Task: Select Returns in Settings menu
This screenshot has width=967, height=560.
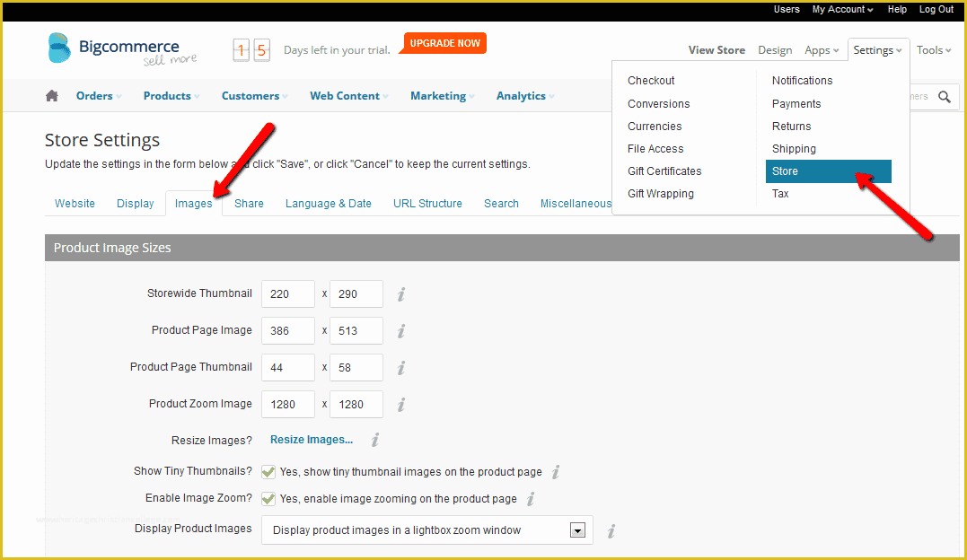Action: coord(791,127)
